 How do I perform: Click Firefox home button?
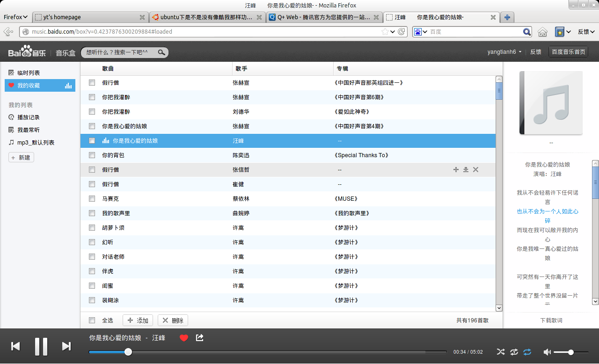click(542, 32)
